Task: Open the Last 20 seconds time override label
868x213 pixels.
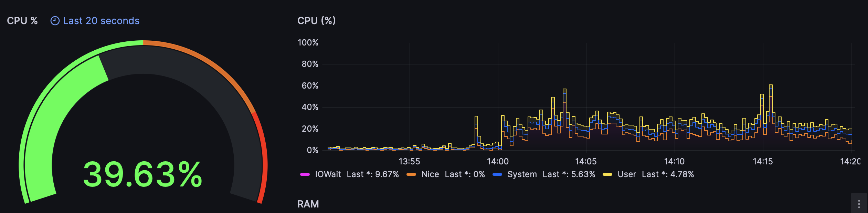Action: click(x=101, y=21)
